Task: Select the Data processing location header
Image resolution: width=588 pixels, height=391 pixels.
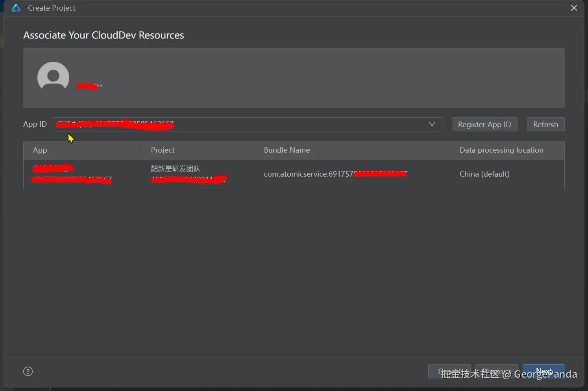Action: pyautogui.click(x=501, y=150)
